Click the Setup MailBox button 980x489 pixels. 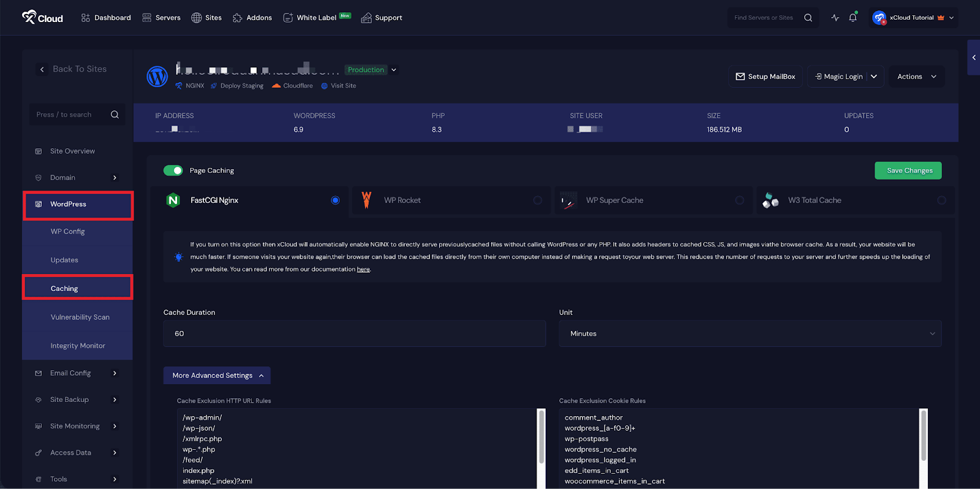(x=766, y=77)
